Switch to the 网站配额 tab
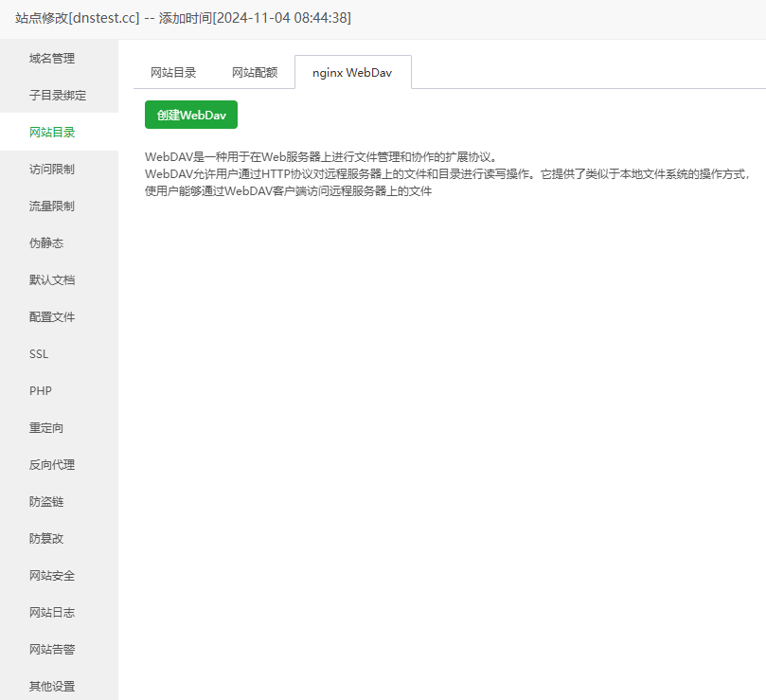The width and height of the screenshot is (766, 700). tap(254, 70)
